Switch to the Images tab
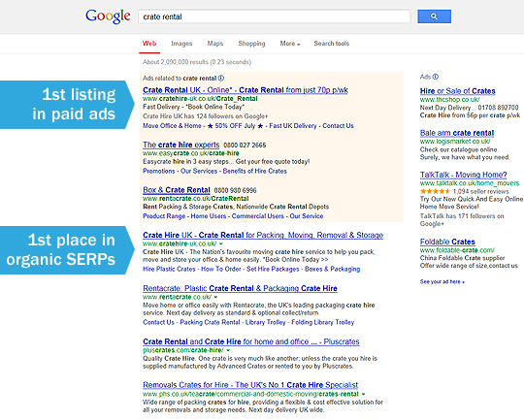The width and height of the screenshot is (524, 420). coord(181,44)
